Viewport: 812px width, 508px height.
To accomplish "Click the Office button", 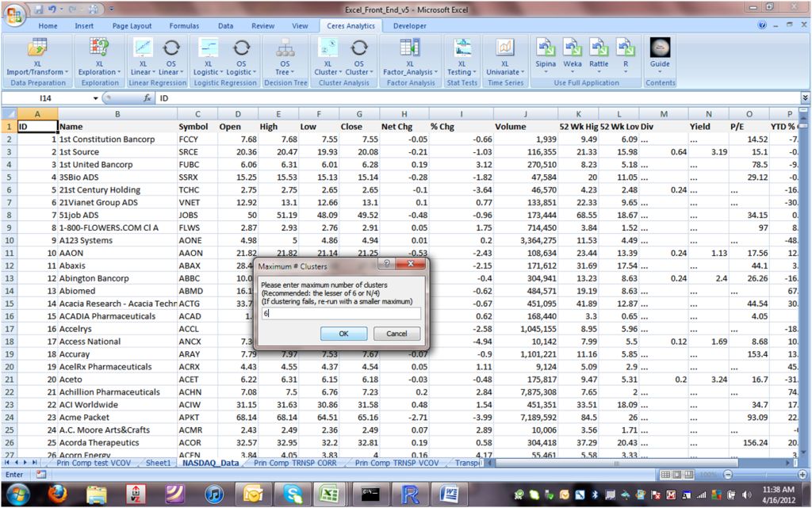I will pos(14,14).
